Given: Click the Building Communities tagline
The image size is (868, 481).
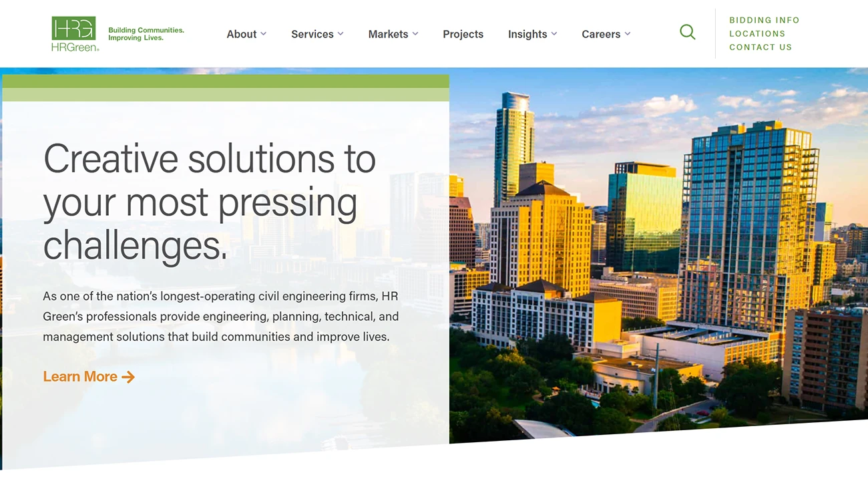Looking at the screenshot, I should (146, 34).
